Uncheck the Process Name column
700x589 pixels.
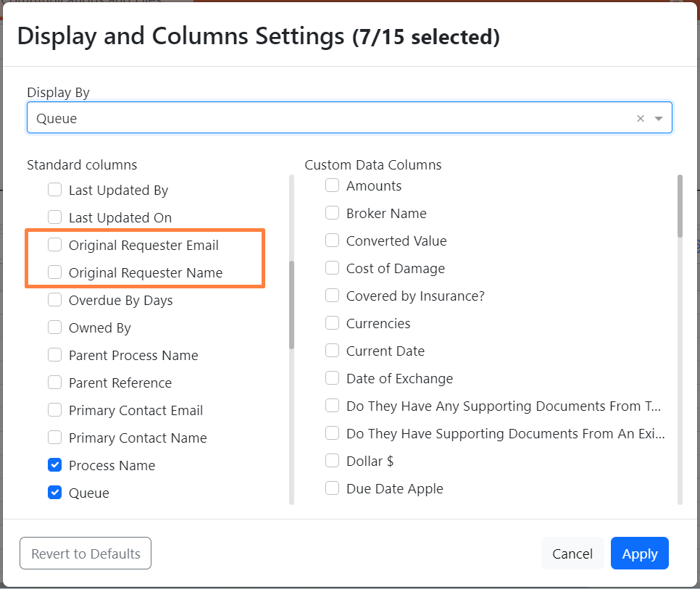[x=55, y=465]
